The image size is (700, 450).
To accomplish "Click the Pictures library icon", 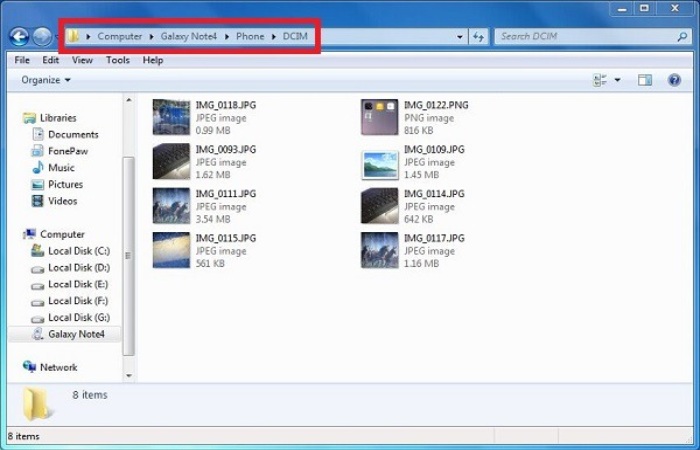I will click(x=38, y=184).
